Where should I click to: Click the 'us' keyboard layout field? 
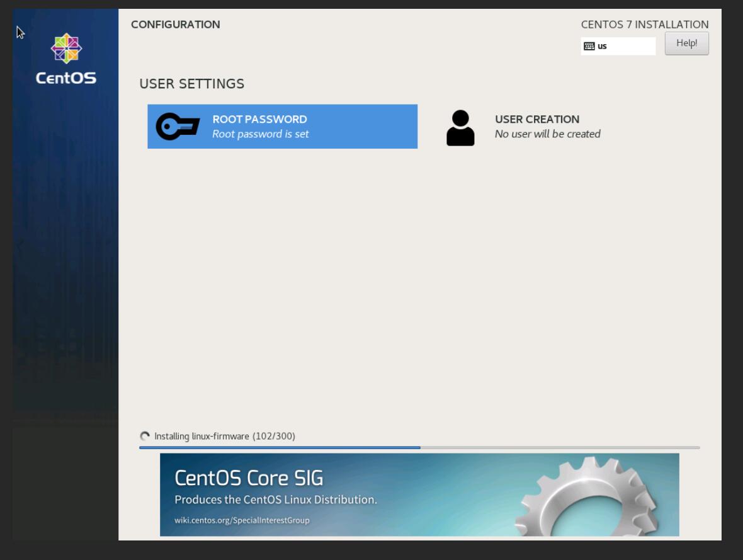point(618,46)
